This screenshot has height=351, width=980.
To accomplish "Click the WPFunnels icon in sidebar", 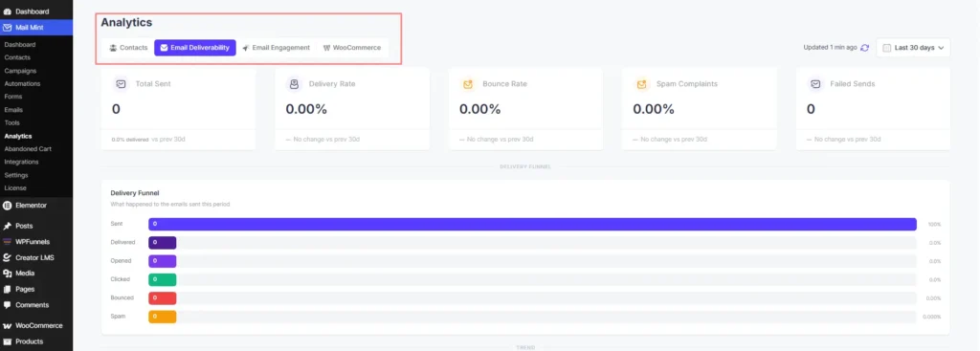I will 8,242.
